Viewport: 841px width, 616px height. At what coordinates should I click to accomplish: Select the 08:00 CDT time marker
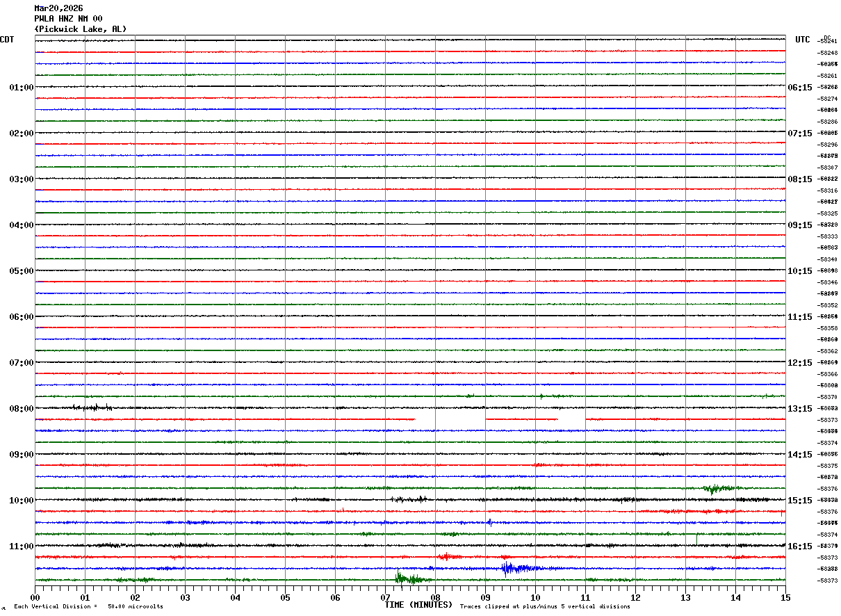22,409
